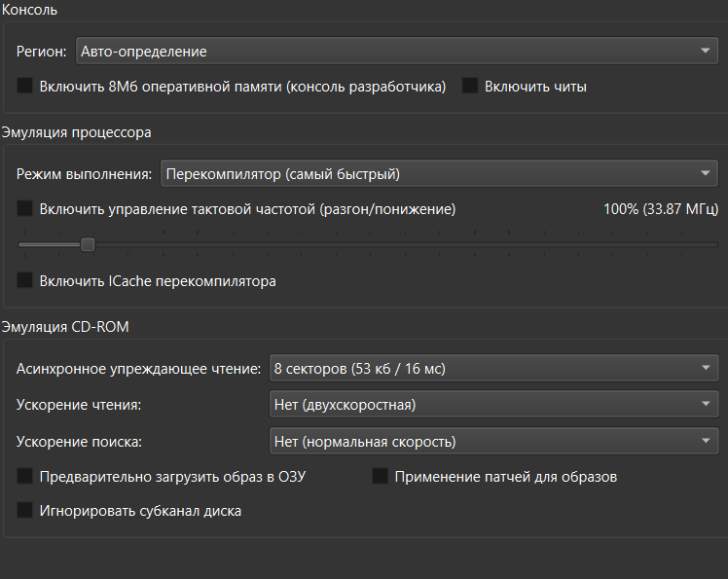This screenshot has height=579, width=728.
Task: Enable управление тактовой частотой checkbox
Action: click(25, 208)
